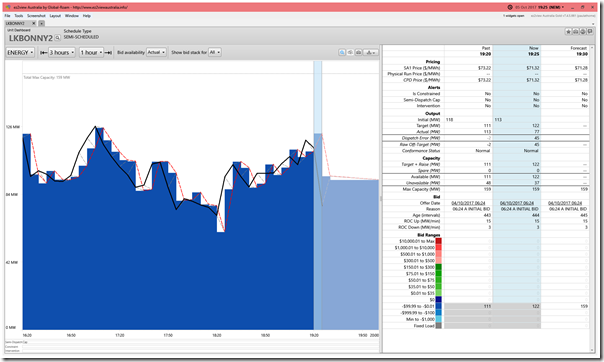The image size is (604, 362).
Task: Click the second chart toolbar icon
Action: click(x=350, y=52)
